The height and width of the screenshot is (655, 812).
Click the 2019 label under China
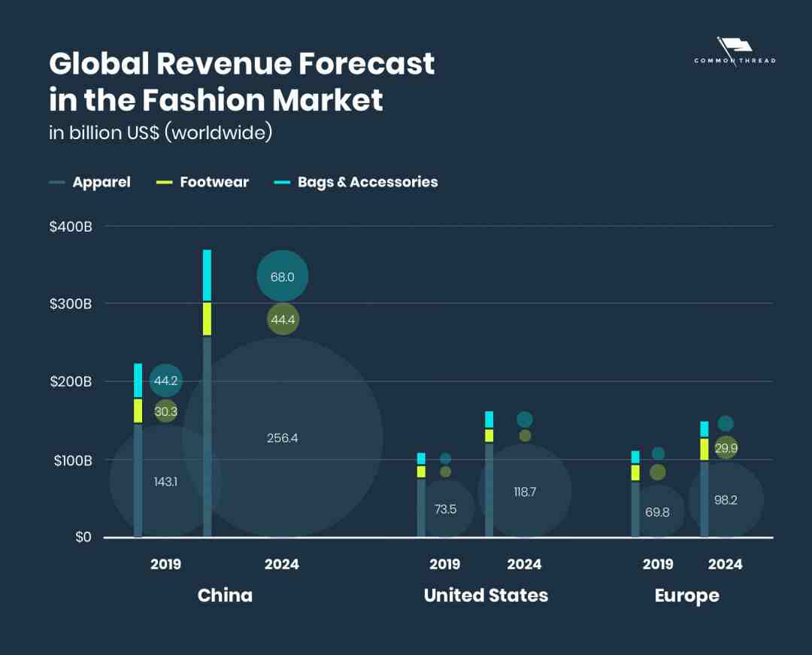(x=165, y=565)
